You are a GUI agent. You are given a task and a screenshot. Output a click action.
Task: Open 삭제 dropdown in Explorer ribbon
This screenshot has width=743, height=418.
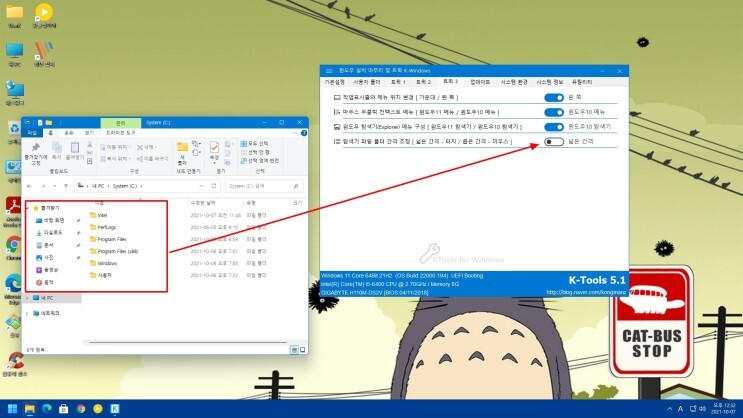pos(147,147)
